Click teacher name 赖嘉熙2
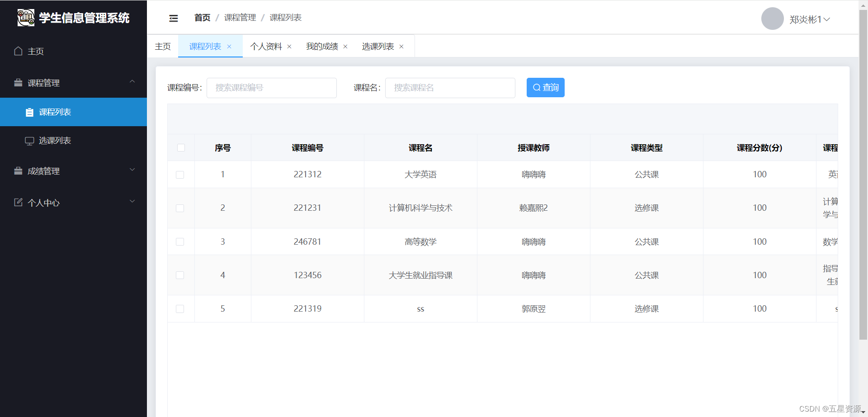The width and height of the screenshot is (868, 417). [533, 208]
